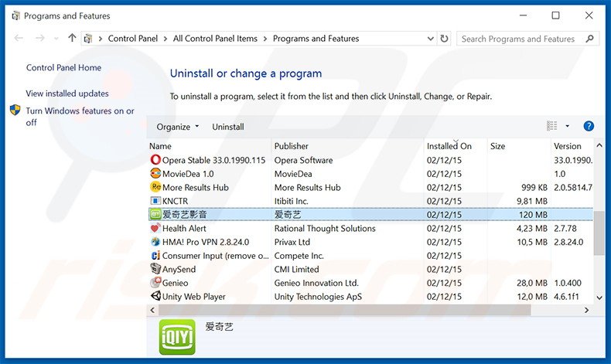Click the Windows features shield icon
The image size is (611, 364).
15,111
